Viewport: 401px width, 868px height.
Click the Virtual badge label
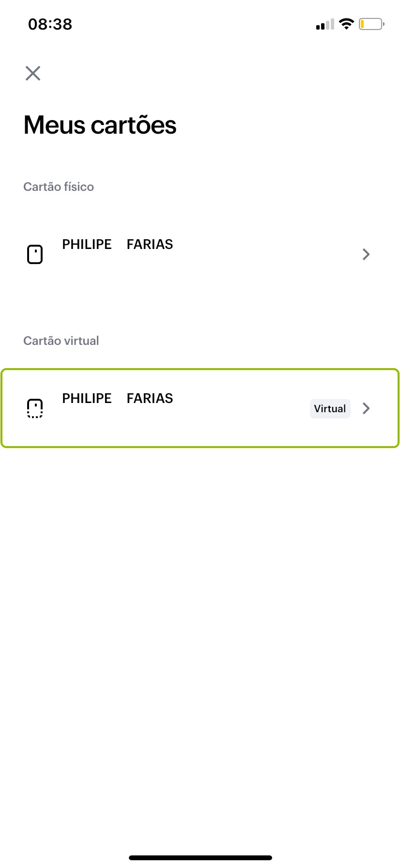point(330,409)
